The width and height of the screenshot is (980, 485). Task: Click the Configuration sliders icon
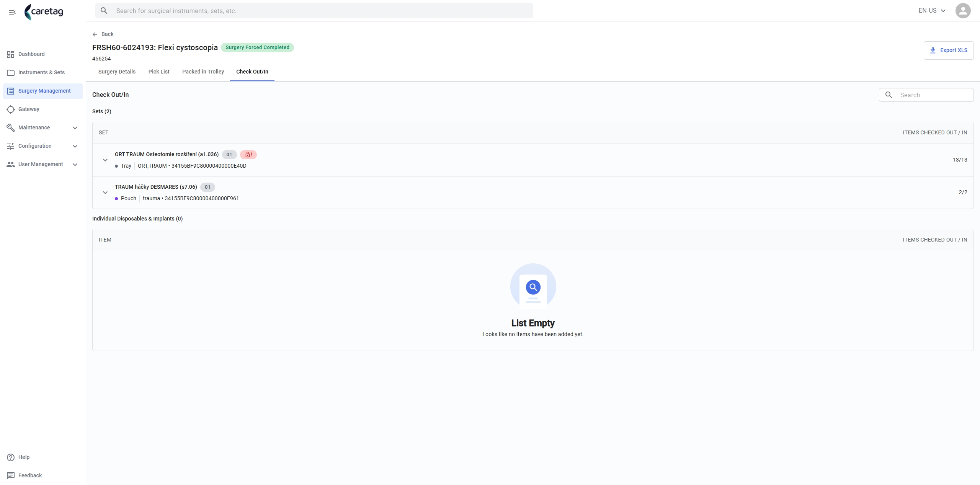(x=11, y=146)
